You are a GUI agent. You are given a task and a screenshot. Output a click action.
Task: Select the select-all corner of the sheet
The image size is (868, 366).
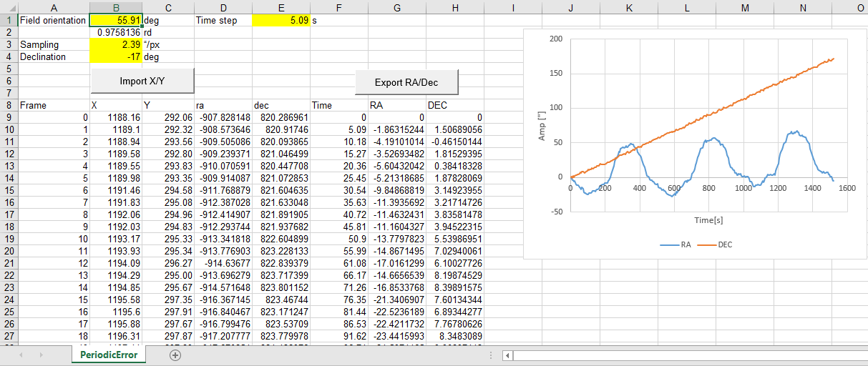[x=9, y=7]
